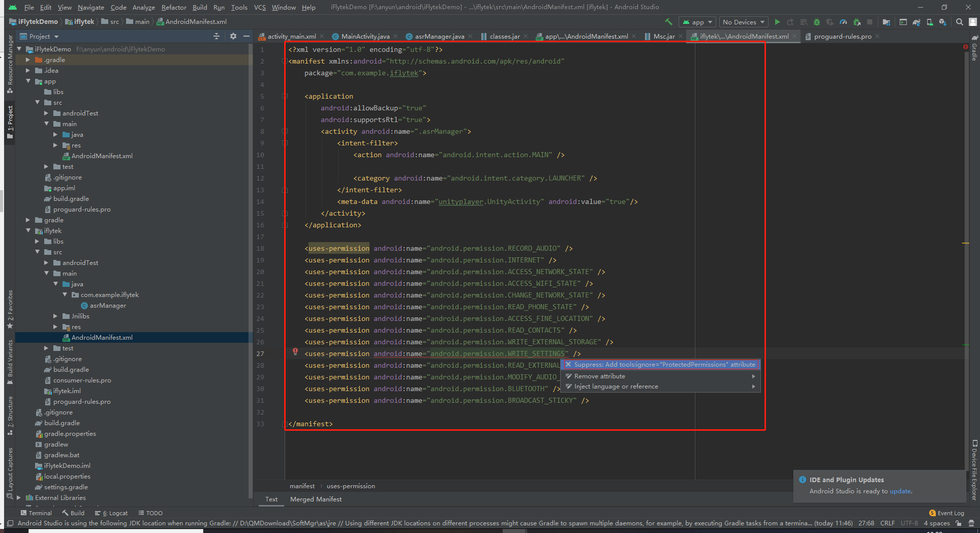The width and height of the screenshot is (980, 533).
Task: Click the Search Everywhere magnifier icon
Action: [959, 22]
